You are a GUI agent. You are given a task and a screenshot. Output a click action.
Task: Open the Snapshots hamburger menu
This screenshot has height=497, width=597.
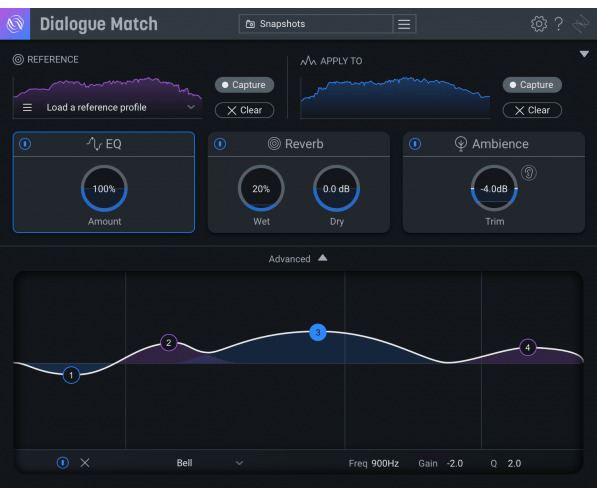coord(404,24)
